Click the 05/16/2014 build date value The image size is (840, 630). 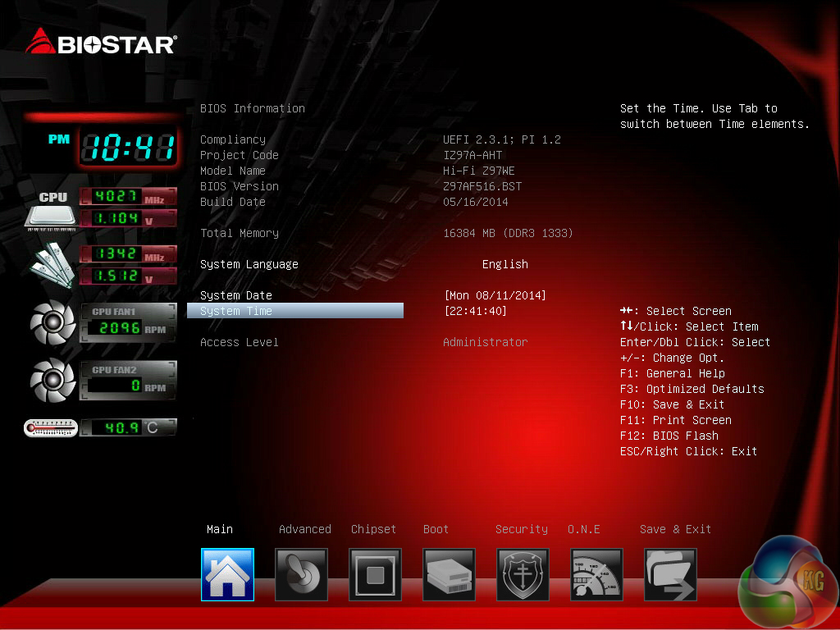point(476,202)
